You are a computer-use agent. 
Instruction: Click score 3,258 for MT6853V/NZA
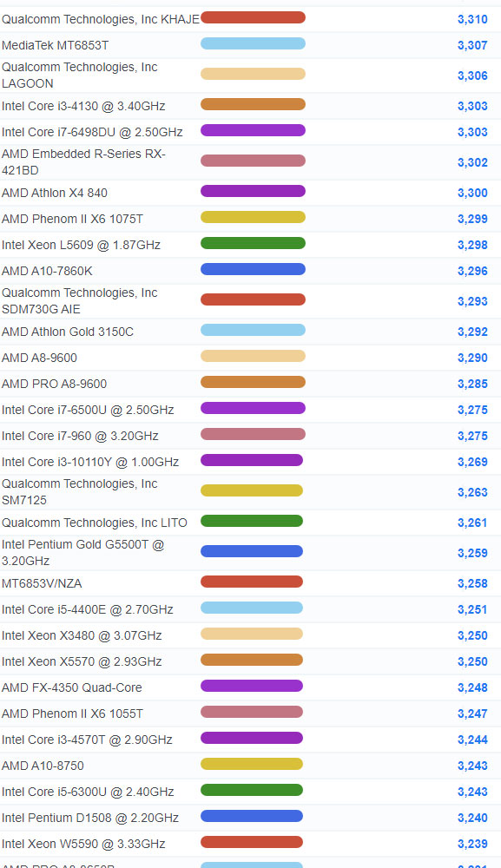(472, 584)
